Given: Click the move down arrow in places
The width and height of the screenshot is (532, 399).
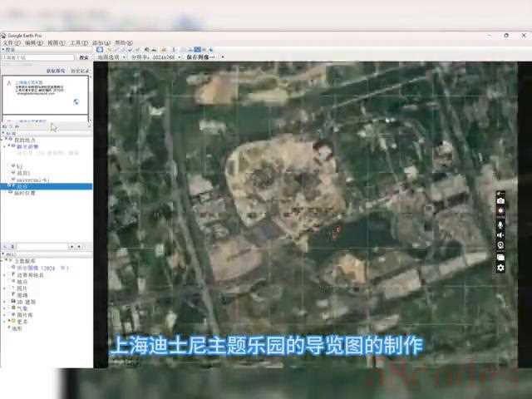Looking at the screenshot, I should [x=80, y=247].
